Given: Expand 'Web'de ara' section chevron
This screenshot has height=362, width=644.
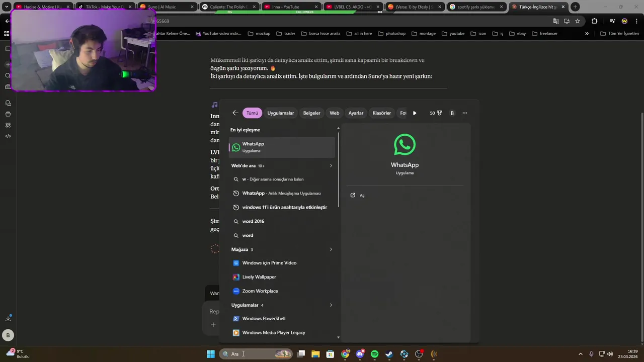Looking at the screenshot, I should [x=331, y=165].
